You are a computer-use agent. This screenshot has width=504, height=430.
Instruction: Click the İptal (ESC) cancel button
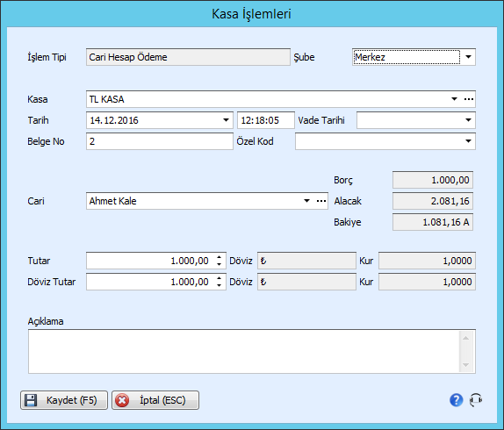(155, 400)
